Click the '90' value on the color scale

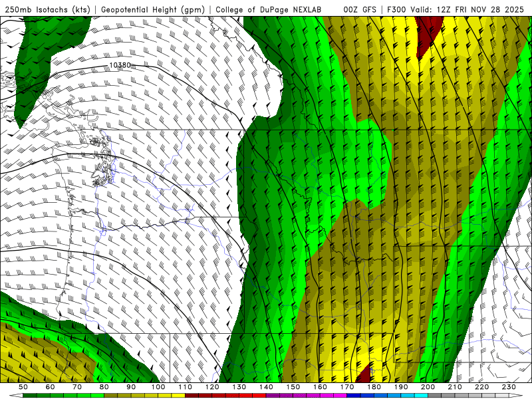point(131,387)
